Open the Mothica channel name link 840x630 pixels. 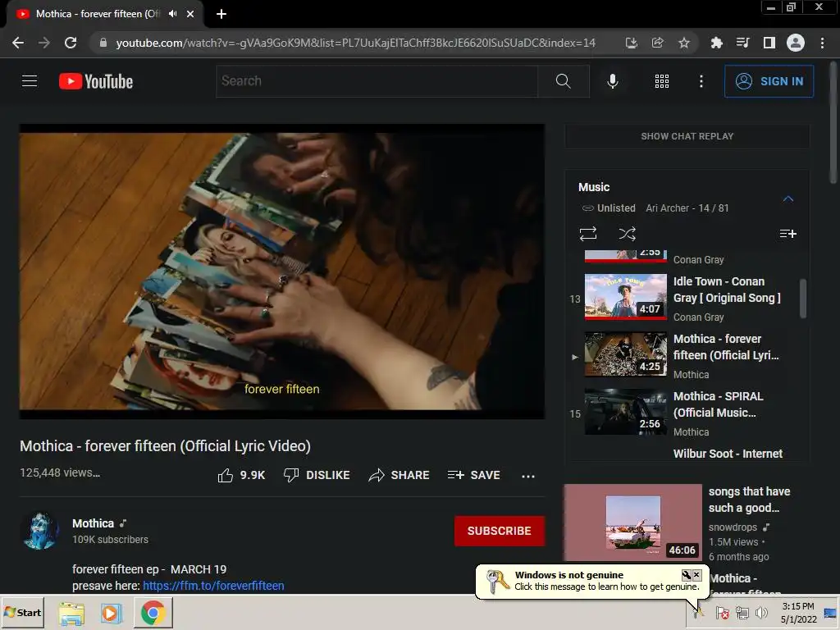(94, 523)
